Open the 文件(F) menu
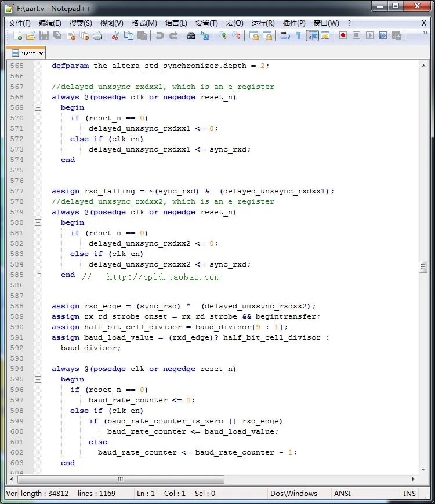 coord(20,23)
